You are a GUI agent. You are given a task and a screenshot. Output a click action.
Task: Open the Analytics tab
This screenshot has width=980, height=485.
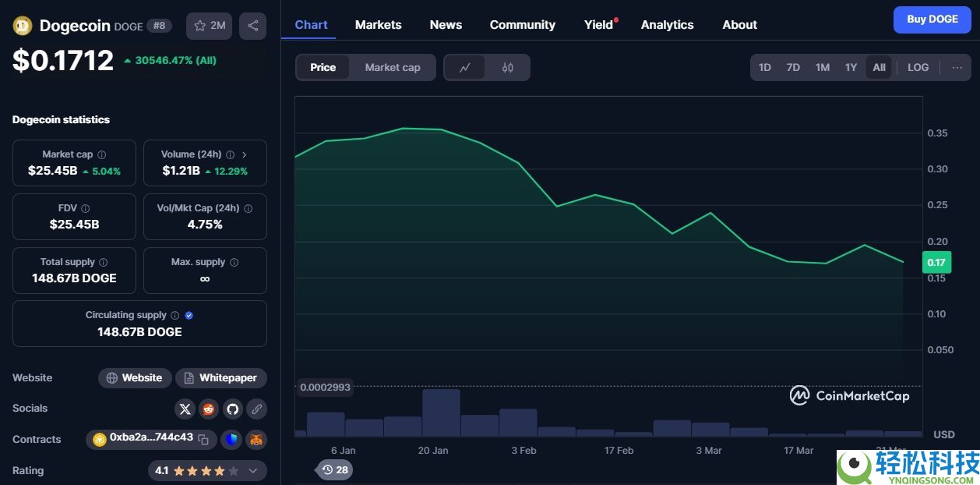667,25
